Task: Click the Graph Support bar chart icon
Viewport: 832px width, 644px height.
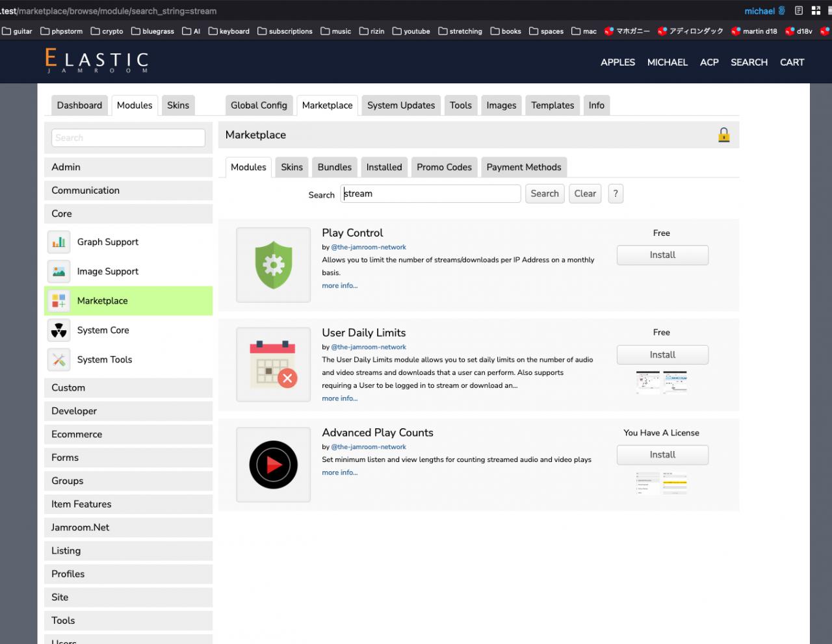Action: point(58,242)
